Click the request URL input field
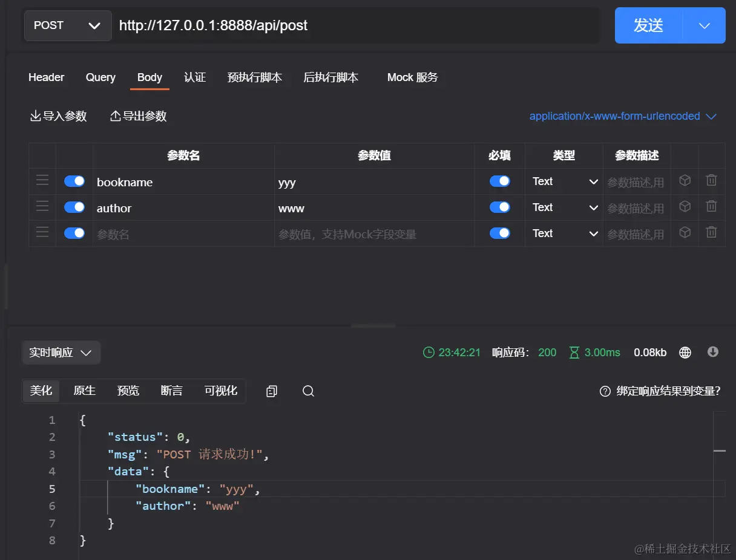 click(356, 25)
